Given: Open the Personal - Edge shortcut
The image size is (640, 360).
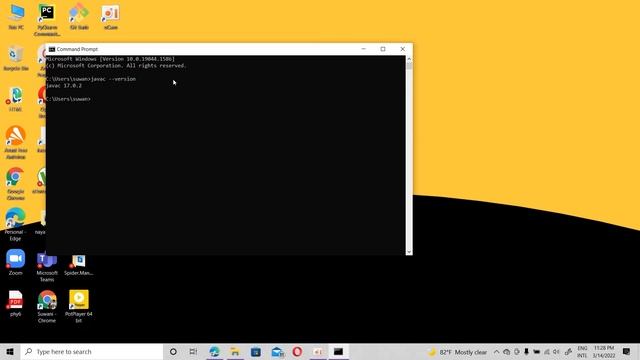Looking at the screenshot, I should [x=15, y=224].
